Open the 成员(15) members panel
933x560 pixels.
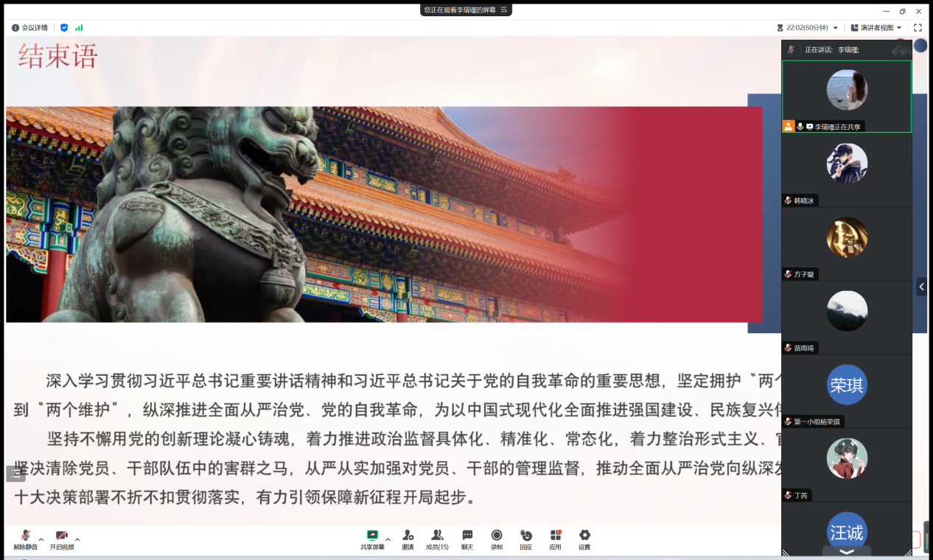click(437, 539)
